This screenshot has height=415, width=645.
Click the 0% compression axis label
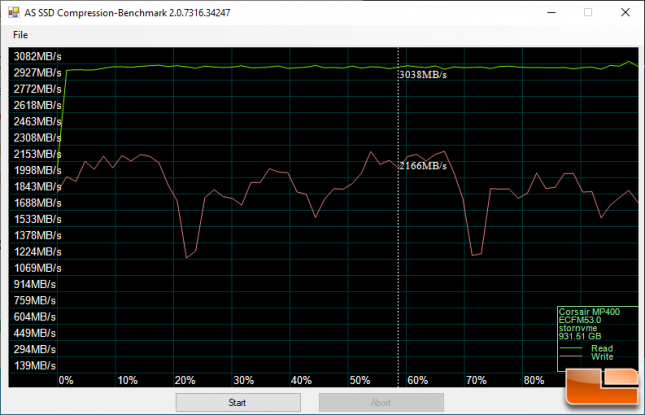(x=66, y=380)
